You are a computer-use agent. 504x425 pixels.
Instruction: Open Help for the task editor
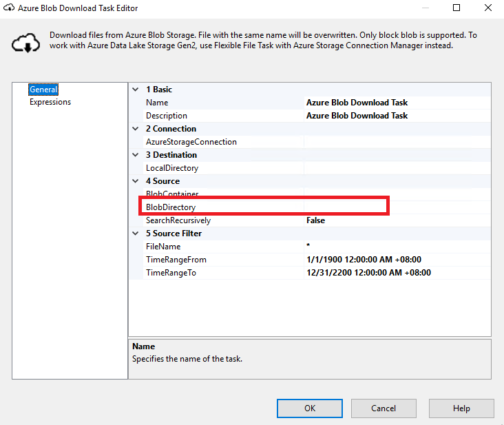(x=461, y=408)
